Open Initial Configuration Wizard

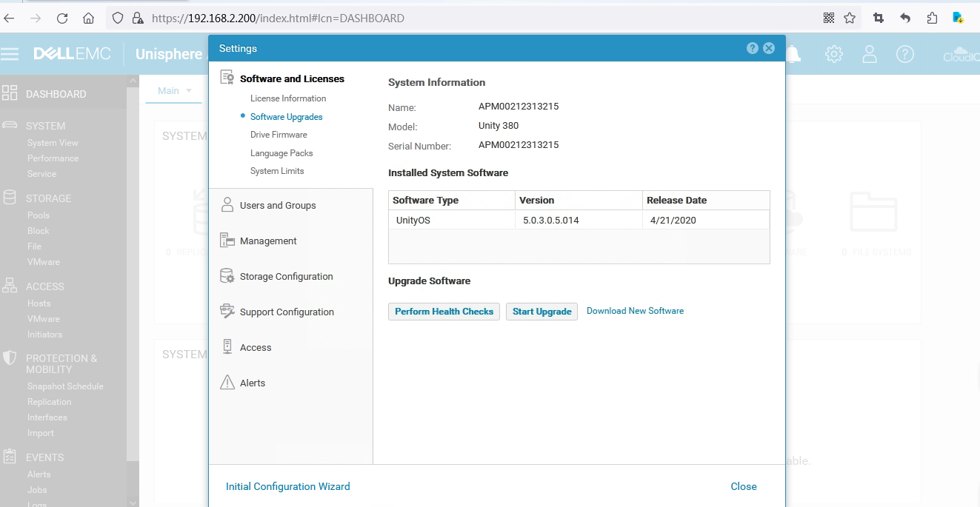pyautogui.click(x=287, y=486)
